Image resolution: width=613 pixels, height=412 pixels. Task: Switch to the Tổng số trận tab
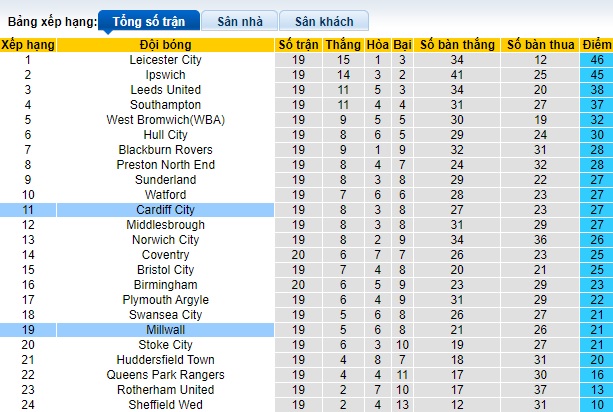click(148, 20)
